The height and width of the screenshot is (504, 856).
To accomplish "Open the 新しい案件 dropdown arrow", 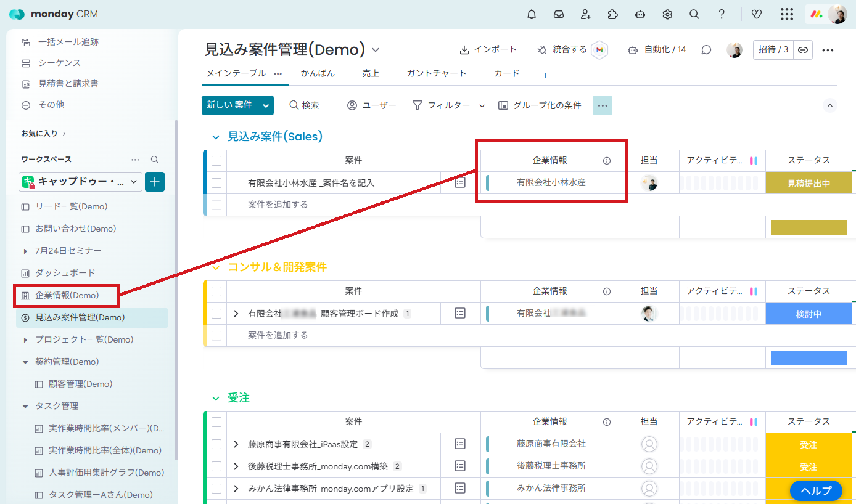I will (x=266, y=105).
